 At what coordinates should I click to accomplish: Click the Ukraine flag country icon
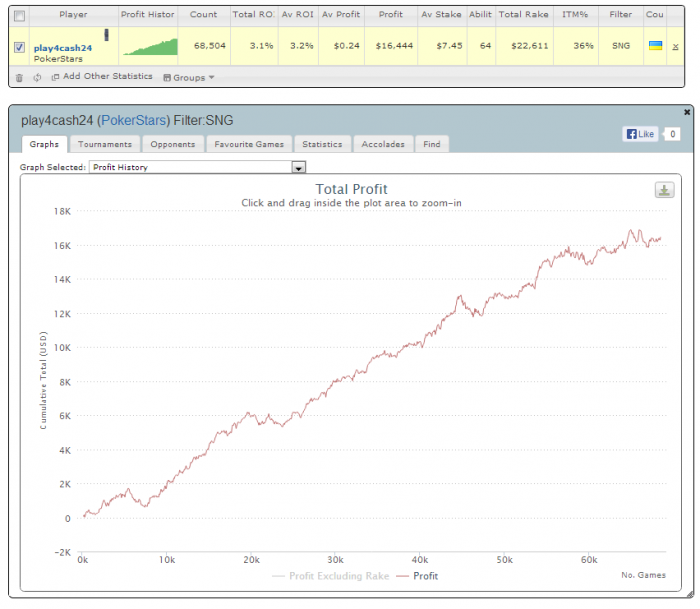tap(655, 46)
